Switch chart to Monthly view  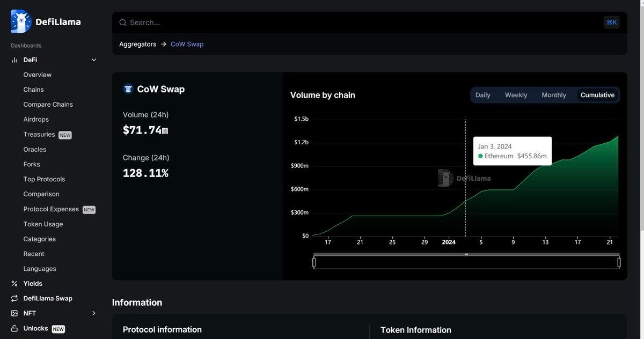click(554, 95)
